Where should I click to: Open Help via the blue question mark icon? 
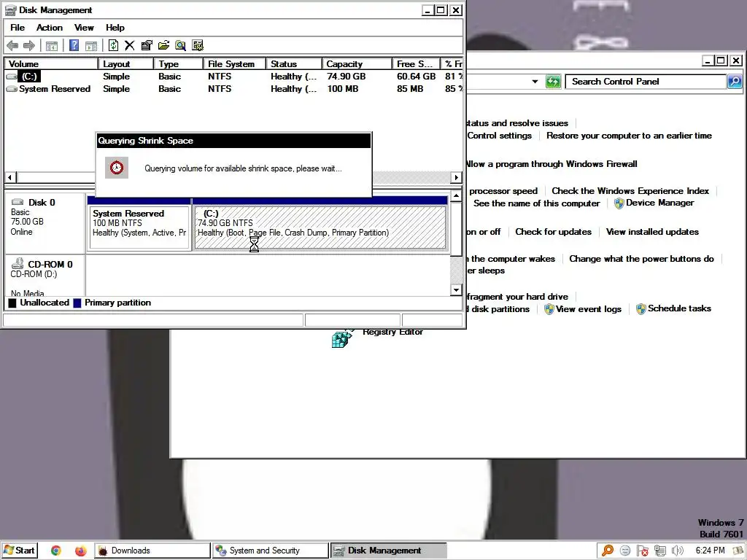coord(74,45)
